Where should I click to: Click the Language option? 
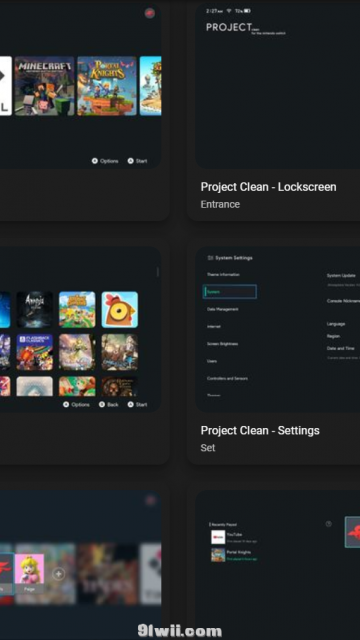336,324
